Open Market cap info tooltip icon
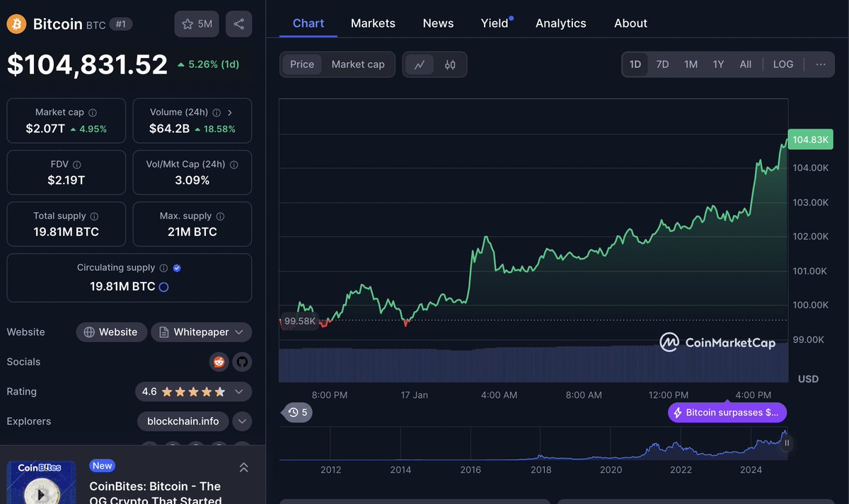 pyautogui.click(x=93, y=112)
